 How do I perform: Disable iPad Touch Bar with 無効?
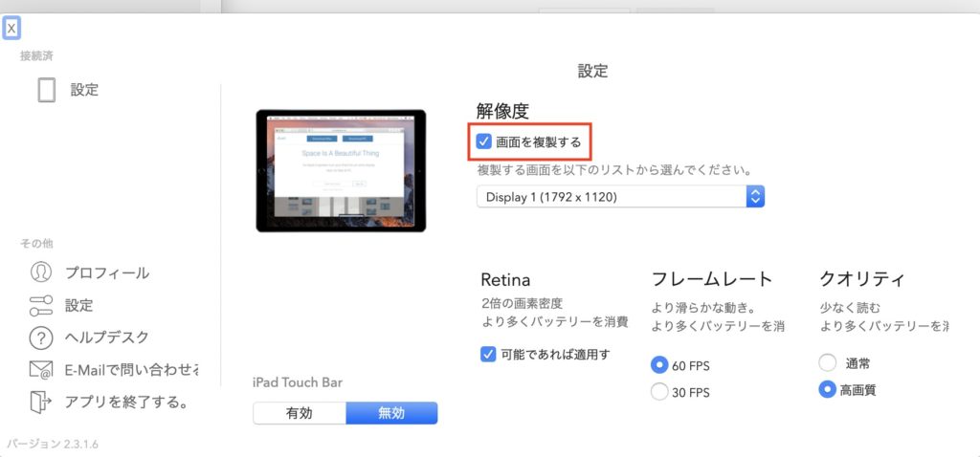pos(391,413)
